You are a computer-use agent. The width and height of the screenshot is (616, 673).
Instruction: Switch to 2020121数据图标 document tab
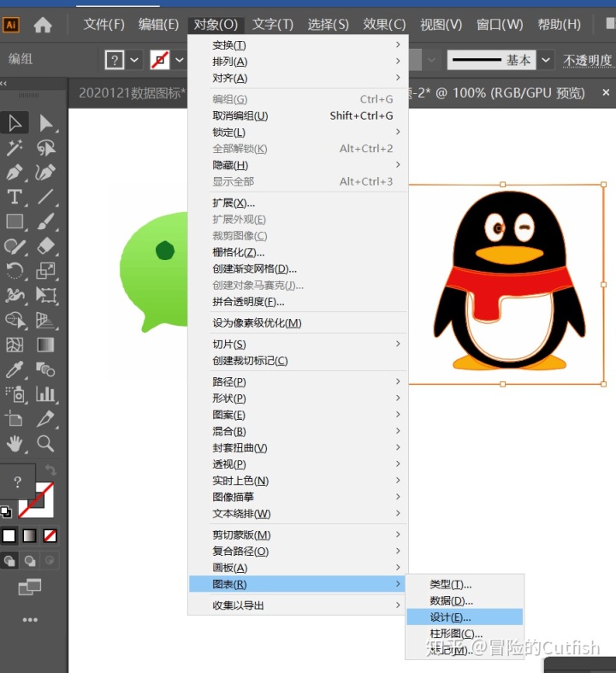[x=132, y=92]
